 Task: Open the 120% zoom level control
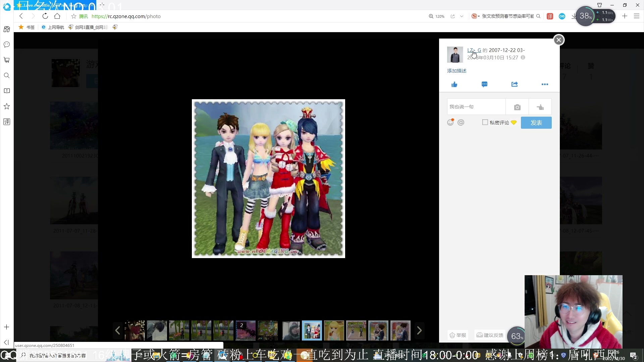[437, 16]
